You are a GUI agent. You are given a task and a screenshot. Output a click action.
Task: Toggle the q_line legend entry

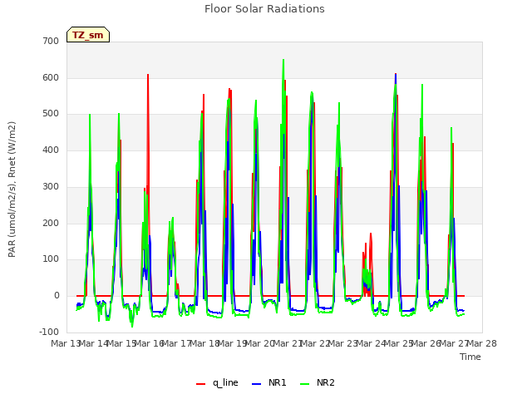pyautogui.click(x=217, y=382)
